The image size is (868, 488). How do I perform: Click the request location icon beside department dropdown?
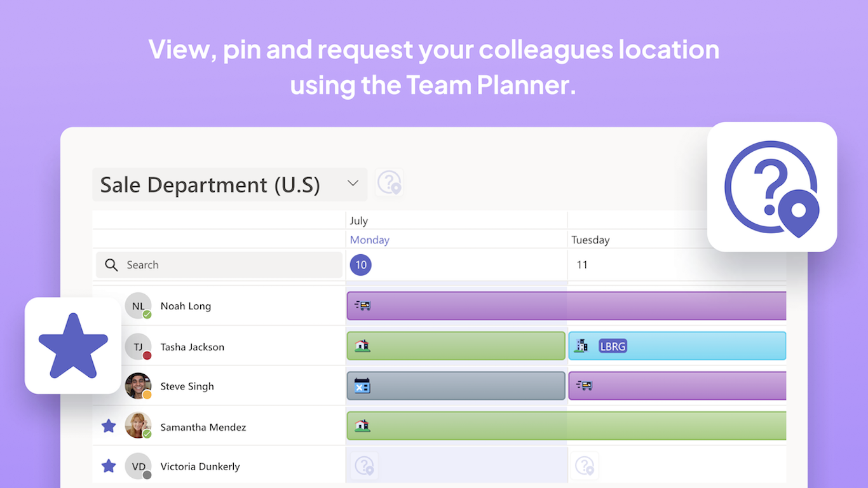point(389,184)
